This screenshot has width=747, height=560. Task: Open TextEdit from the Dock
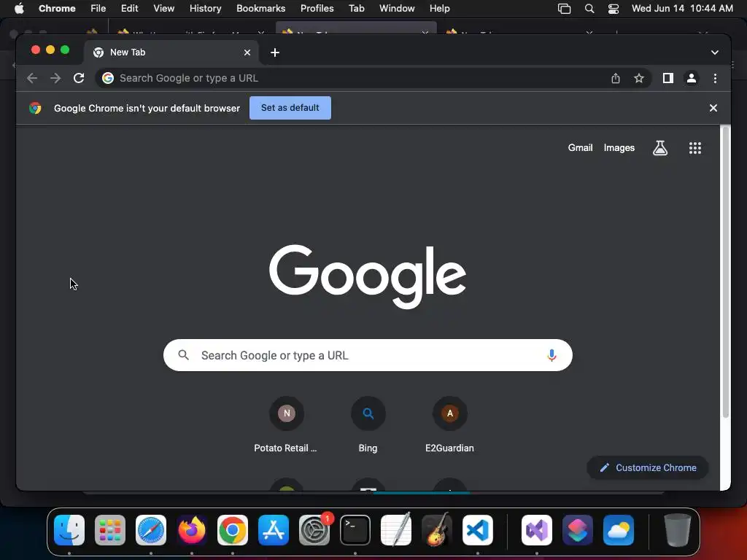pos(396,530)
